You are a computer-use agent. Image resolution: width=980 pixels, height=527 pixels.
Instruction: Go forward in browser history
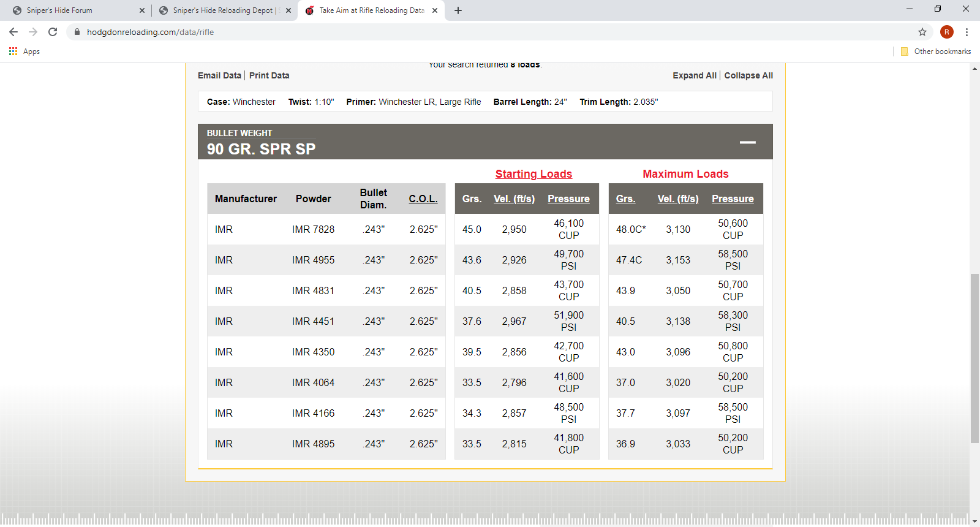pyautogui.click(x=33, y=32)
